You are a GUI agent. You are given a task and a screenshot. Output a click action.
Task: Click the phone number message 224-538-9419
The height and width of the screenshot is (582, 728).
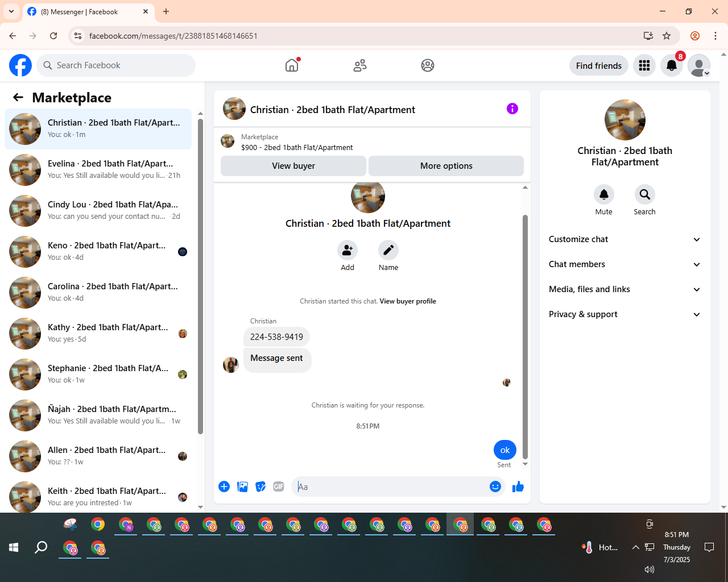pyautogui.click(x=276, y=337)
